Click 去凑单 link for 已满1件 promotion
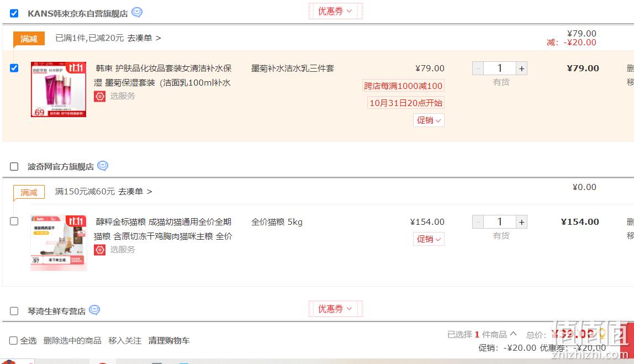Image resolution: width=634 pixels, height=364 pixels. [144, 38]
